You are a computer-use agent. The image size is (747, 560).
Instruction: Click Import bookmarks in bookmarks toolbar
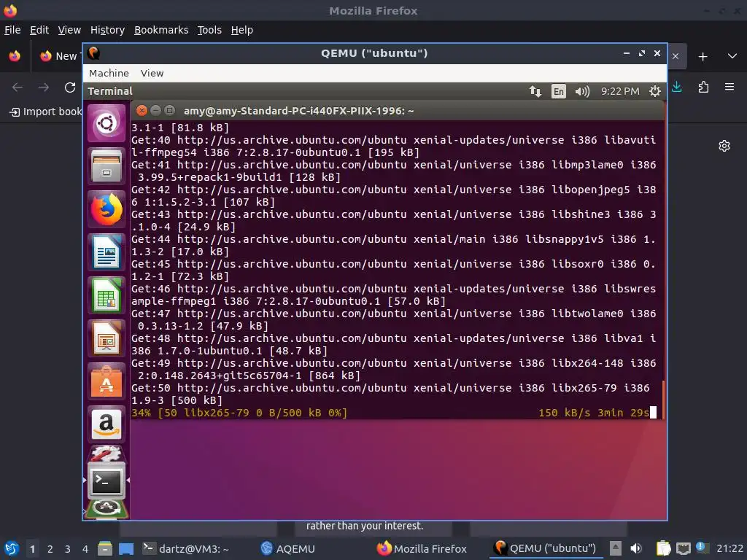tap(46, 112)
